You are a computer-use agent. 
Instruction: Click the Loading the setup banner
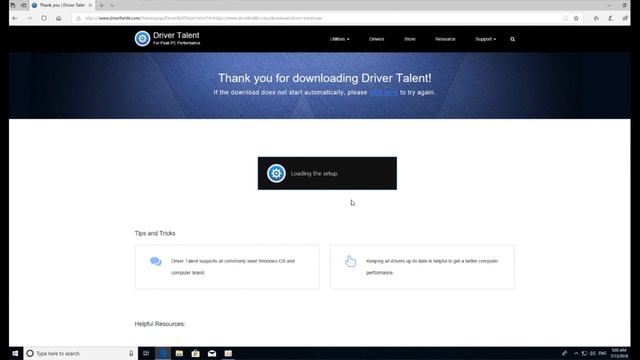point(327,173)
